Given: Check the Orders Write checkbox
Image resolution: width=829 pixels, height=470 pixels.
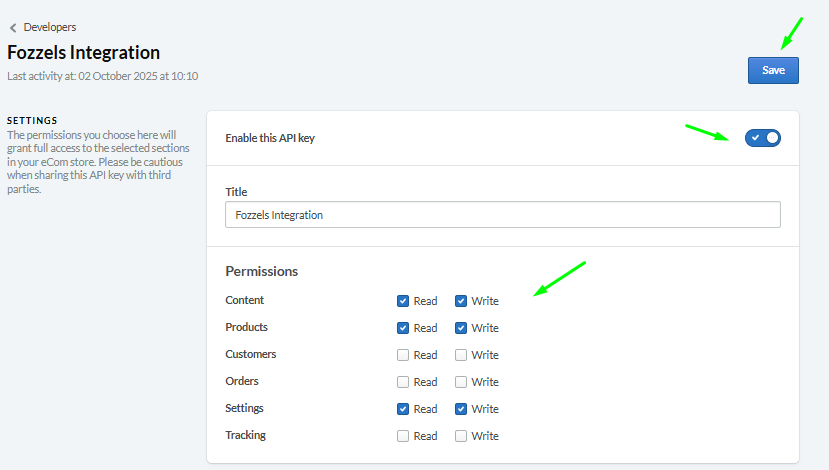Looking at the screenshot, I should click(x=461, y=382).
